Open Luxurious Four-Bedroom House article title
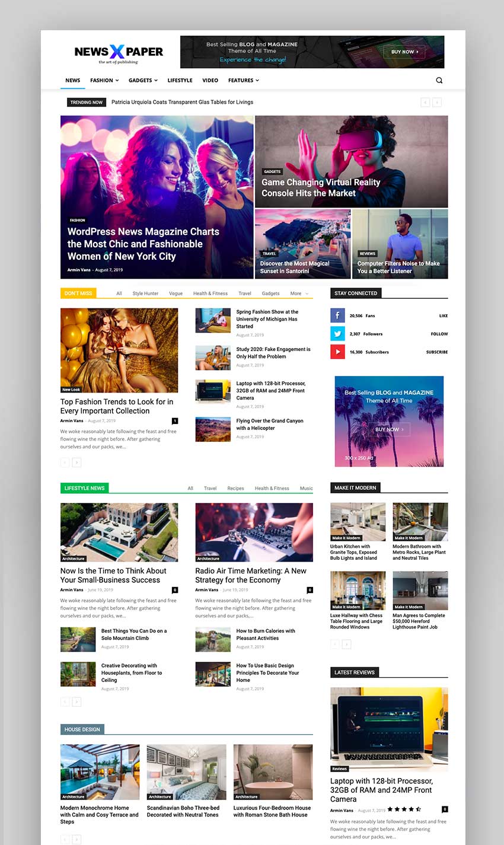The image size is (504, 845). [x=272, y=811]
